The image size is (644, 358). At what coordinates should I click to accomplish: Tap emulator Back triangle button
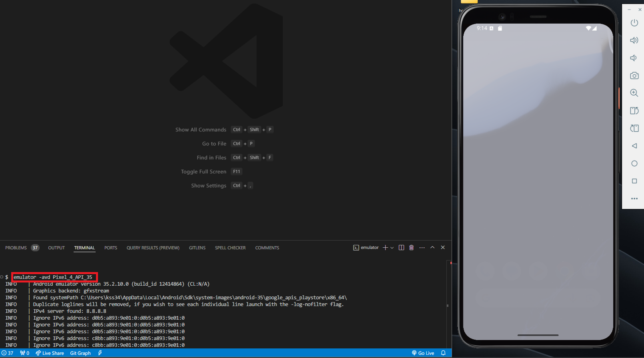[x=634, y=146]
